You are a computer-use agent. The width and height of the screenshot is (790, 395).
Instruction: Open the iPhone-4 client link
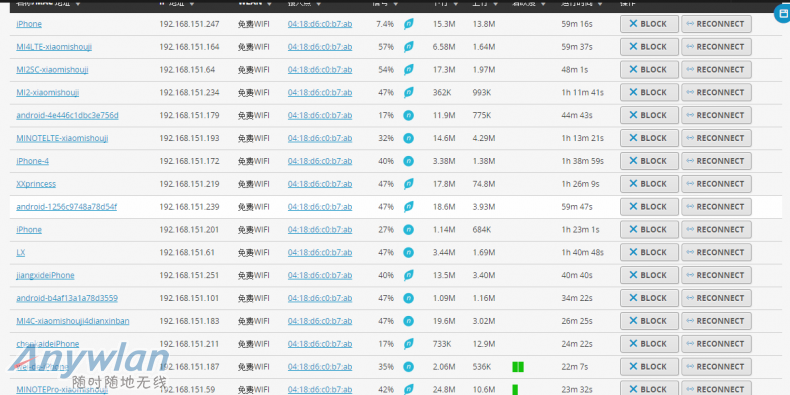[x=32, y=161]
